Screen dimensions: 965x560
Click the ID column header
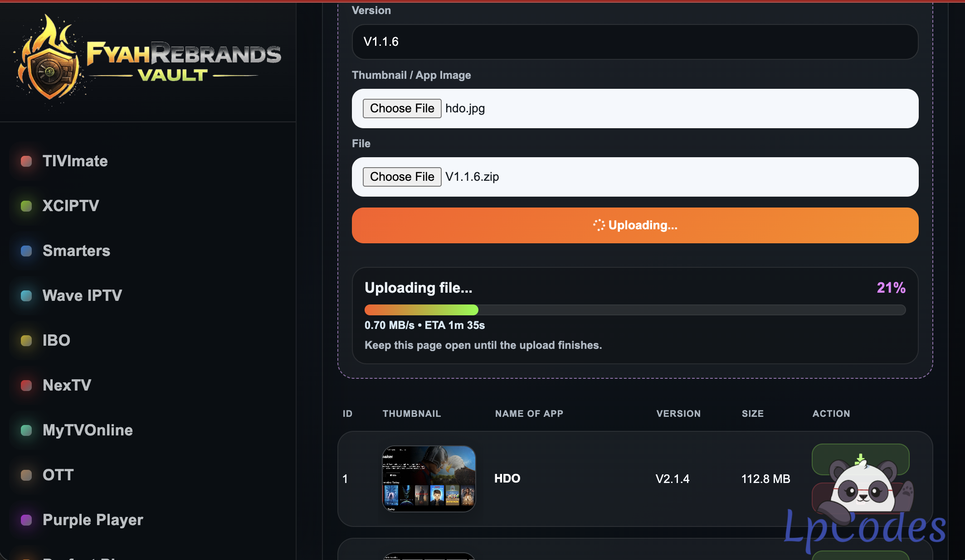[x=347, y=414]
